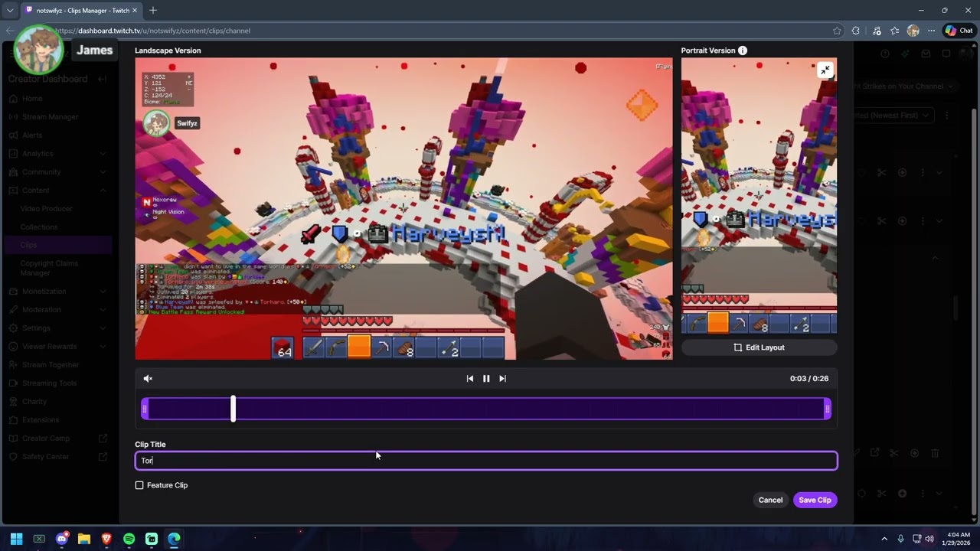Click the white playhead marker on timeline
980x551 pixels.
point(233,409)
